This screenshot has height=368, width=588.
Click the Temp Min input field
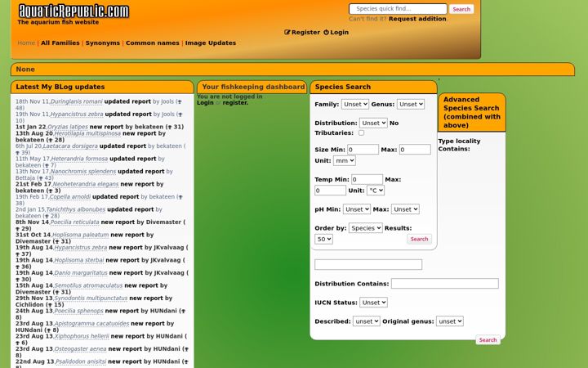pyautogui.click(x=367, y=179)
